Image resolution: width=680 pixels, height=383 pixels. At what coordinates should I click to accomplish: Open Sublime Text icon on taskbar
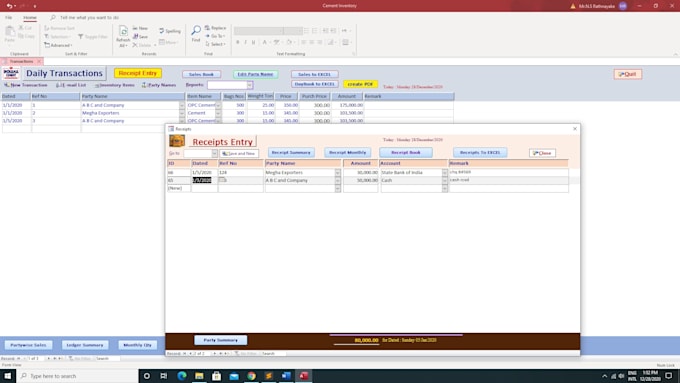tap(268, 376)
